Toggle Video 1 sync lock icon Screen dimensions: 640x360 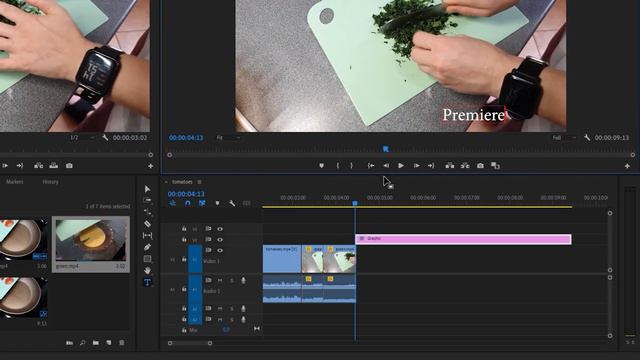(208, 250)
